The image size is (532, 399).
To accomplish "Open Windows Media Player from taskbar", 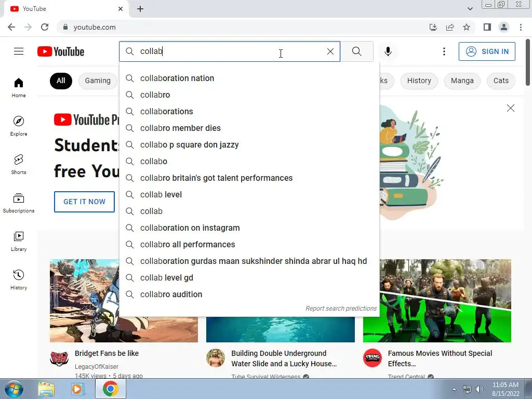I will [x=77, y=389].
